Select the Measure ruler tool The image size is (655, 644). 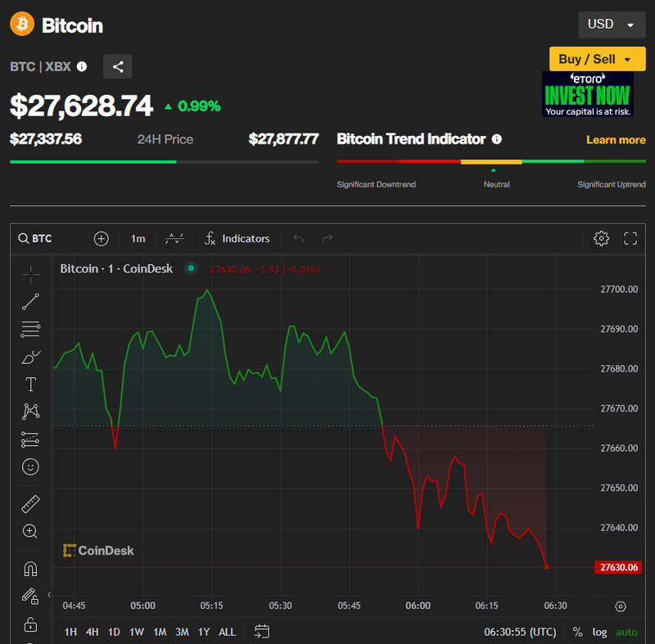(x=30, y=504)
